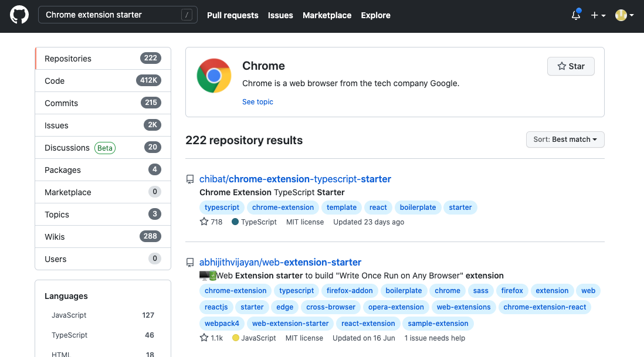Select the Repositories filter
The height and width of the screenshot is (357, 644).
coord(103,58)
